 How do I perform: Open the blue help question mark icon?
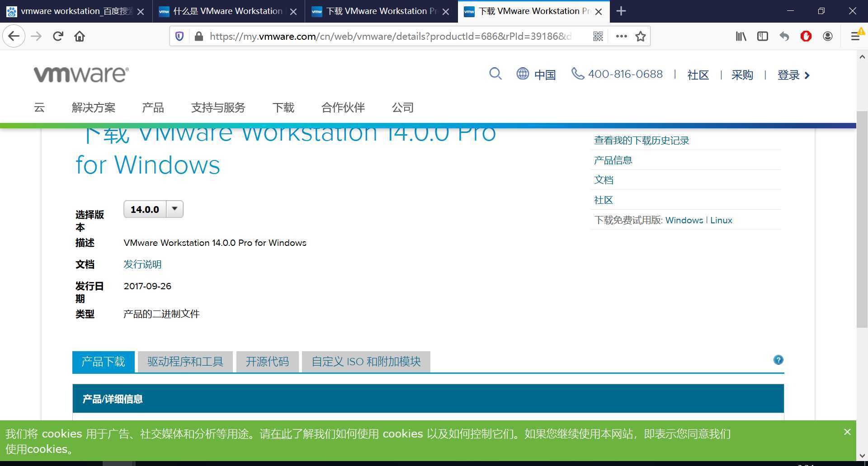click(778, 360)
